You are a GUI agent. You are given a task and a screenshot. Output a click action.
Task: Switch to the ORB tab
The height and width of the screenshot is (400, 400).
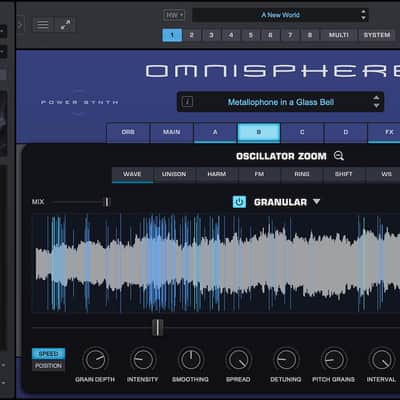pos(128,133)
